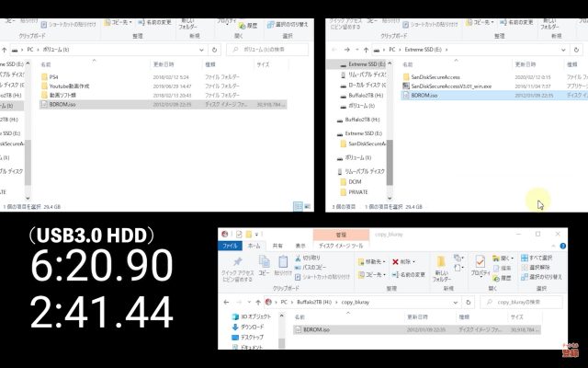Expand address dropdown in Volume (I:) window

click(201, 50)
